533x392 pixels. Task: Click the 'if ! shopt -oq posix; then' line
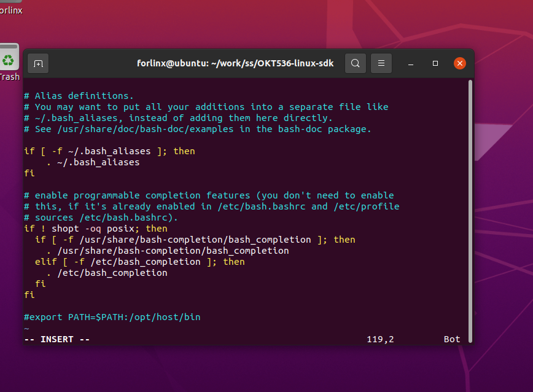(96, 229)
